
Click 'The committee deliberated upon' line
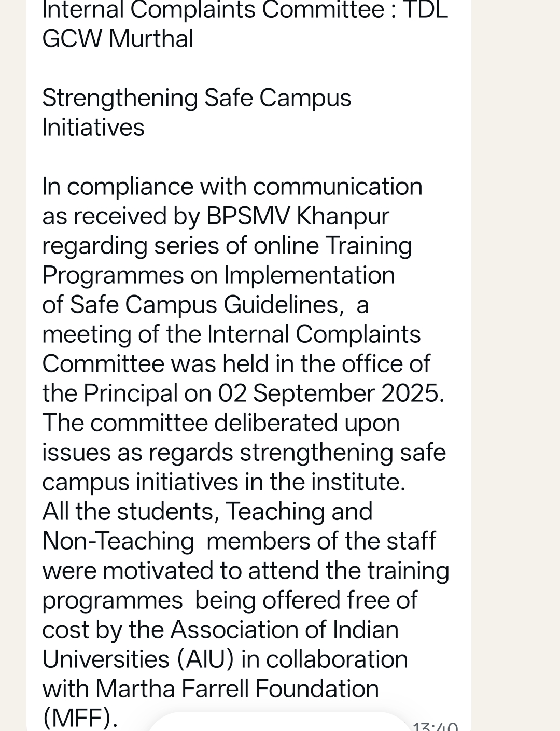(221, 423)
